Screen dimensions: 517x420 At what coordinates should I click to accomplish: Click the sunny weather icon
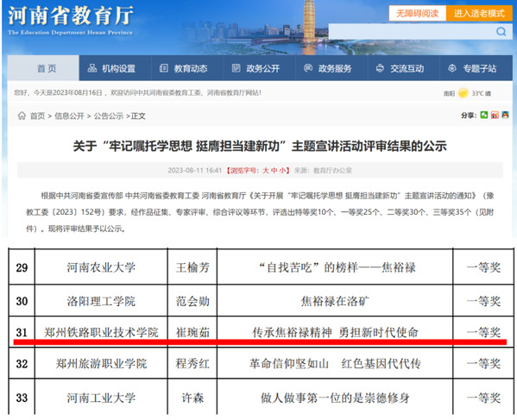[x=463, y=93]
